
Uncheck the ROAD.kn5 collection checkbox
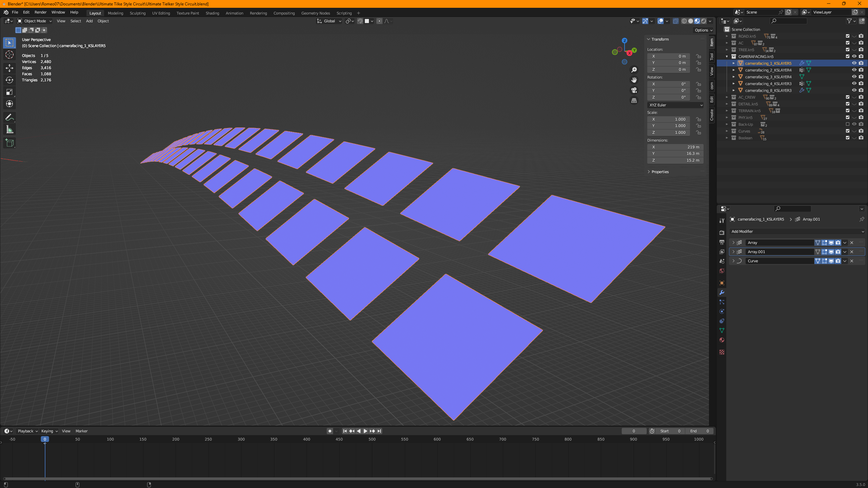pyautogui.click(x=848, y=36)
